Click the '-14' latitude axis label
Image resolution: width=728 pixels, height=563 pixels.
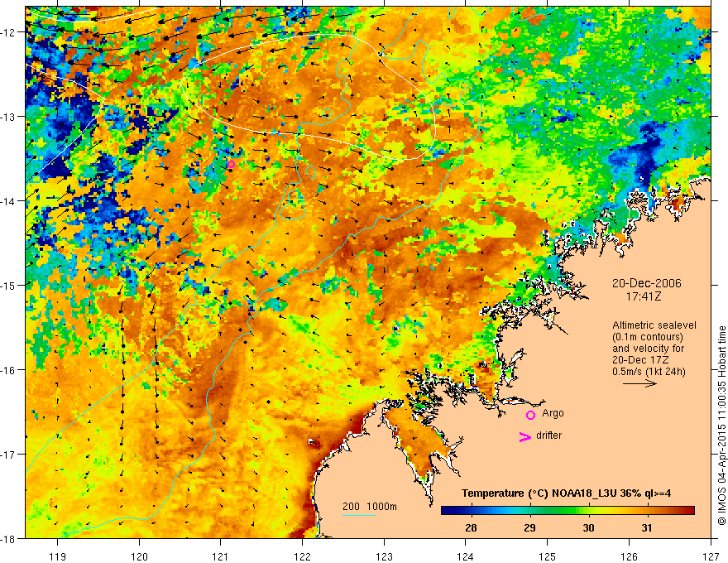[x=8, y=201]
